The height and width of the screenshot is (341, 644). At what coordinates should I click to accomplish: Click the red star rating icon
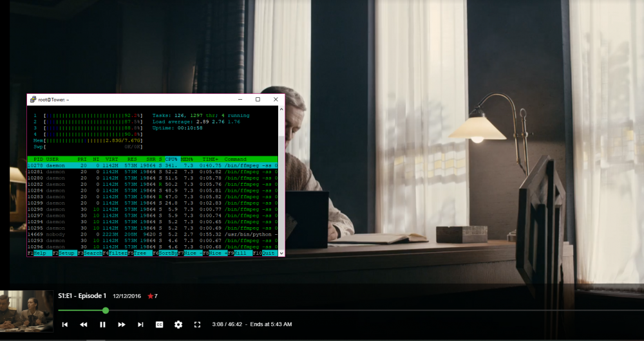(150, 296)
